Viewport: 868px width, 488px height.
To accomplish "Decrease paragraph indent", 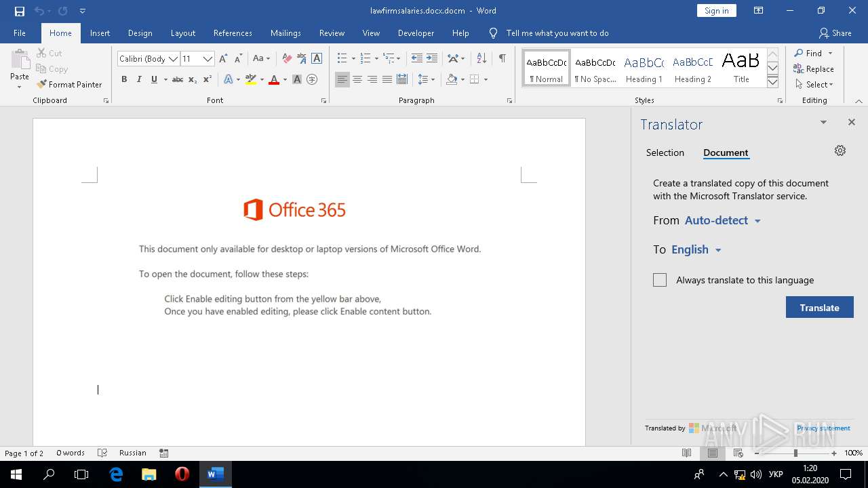I will [x=417, y=58].
